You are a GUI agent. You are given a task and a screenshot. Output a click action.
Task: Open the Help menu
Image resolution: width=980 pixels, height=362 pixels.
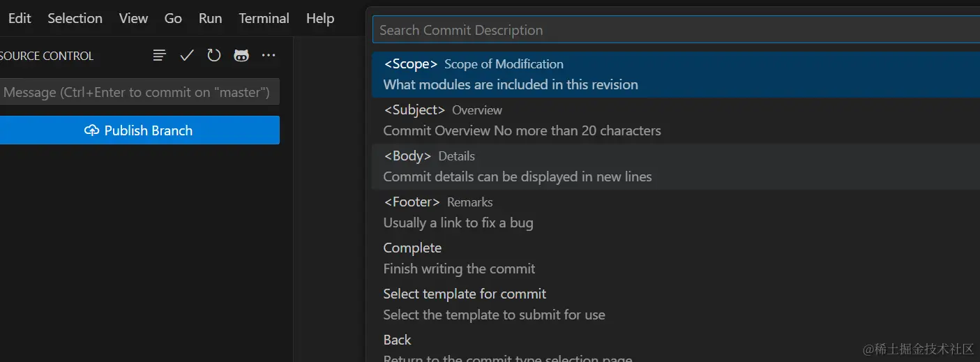coord(320,18)
